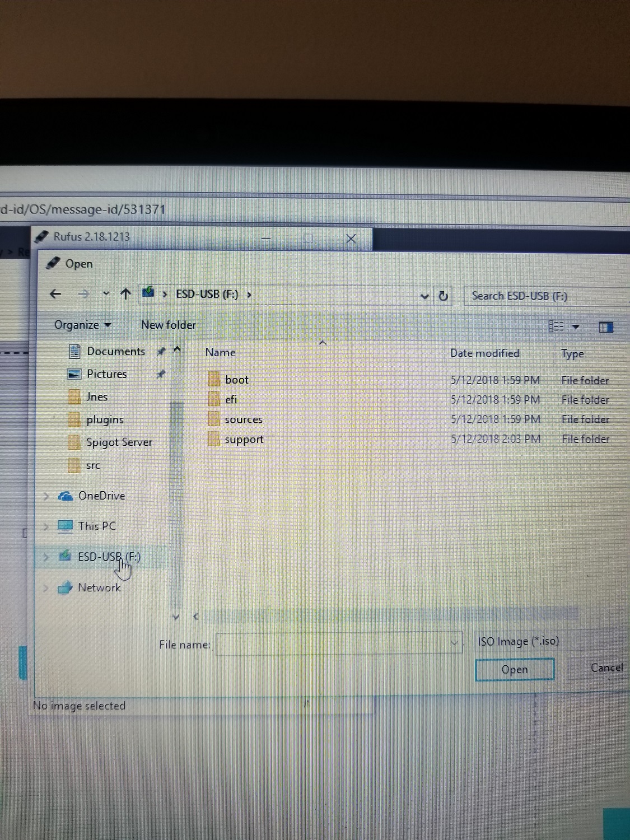This screenshot has height=840, width=630.
Task: Open the sources folder
Action: click(x=243, y=419)
